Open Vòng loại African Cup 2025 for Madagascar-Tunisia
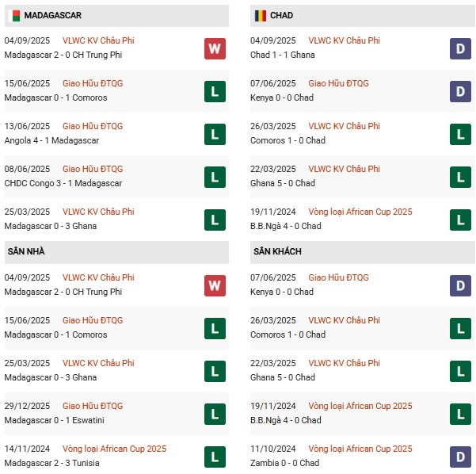 (x=115, y=449)
